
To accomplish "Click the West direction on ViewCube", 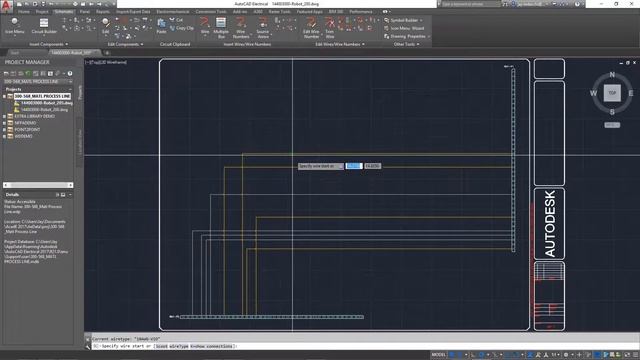I will (x=593, y=93).
